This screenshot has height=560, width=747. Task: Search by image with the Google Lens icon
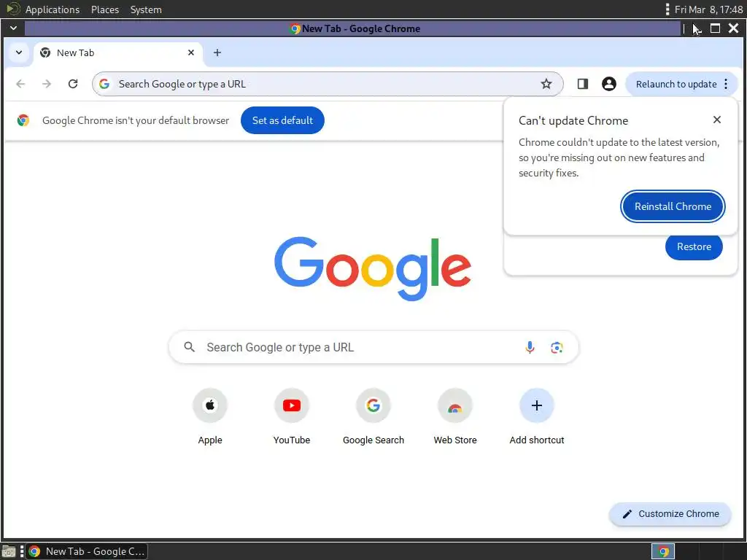(x=557, y=347)
